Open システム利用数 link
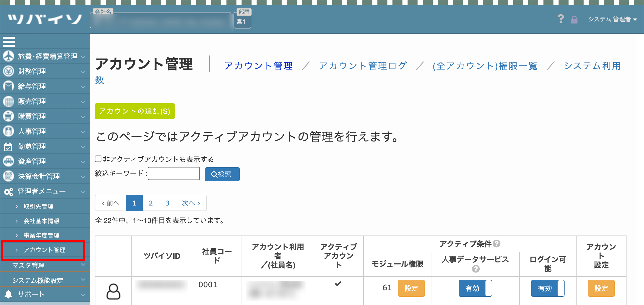The image size is (644, 305). [x=592, y=66]
